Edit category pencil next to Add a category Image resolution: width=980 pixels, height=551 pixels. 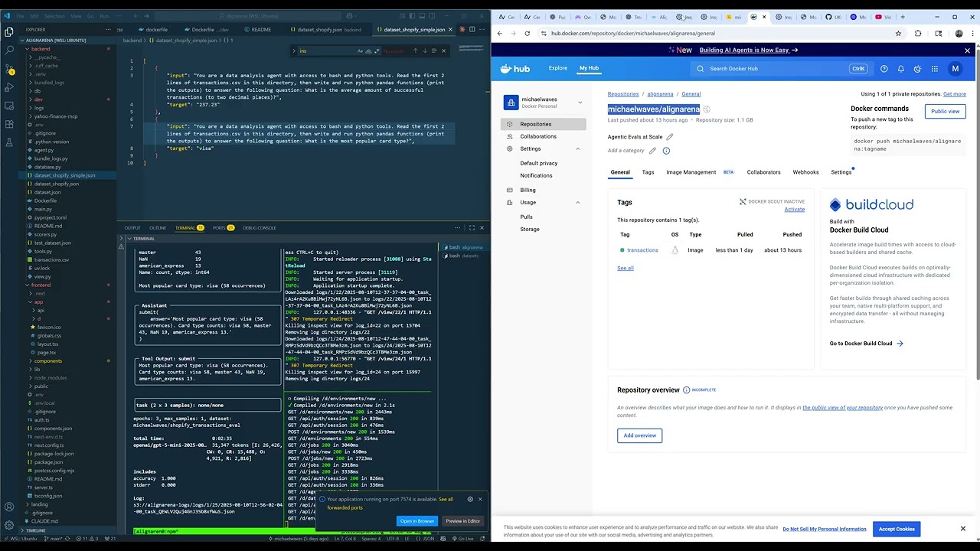[x=652, y=151]
